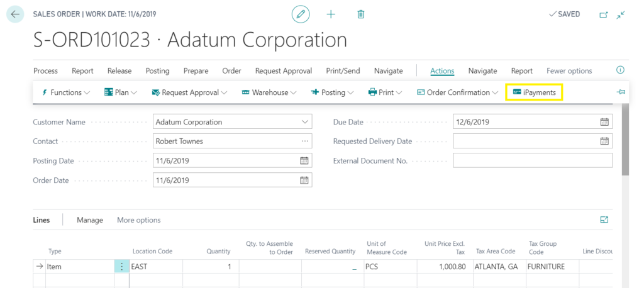644x288 pixels.
Task: Expand the Functions dropdown
Action: pyautogui.click(x=65, y=92)
